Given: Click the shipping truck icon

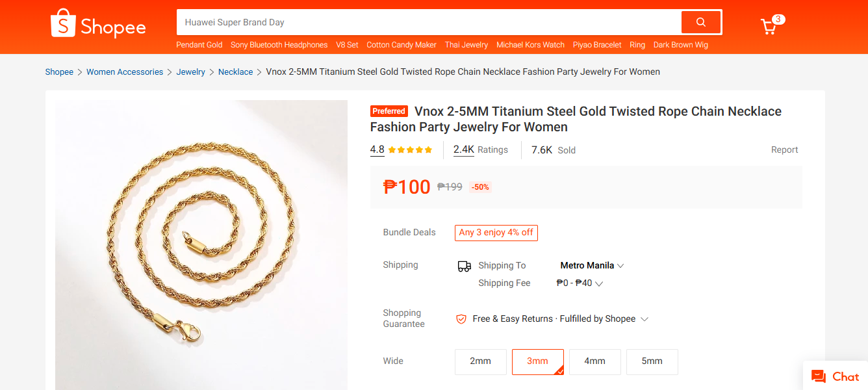Looking at the screenshot, I should coord(464,265).
